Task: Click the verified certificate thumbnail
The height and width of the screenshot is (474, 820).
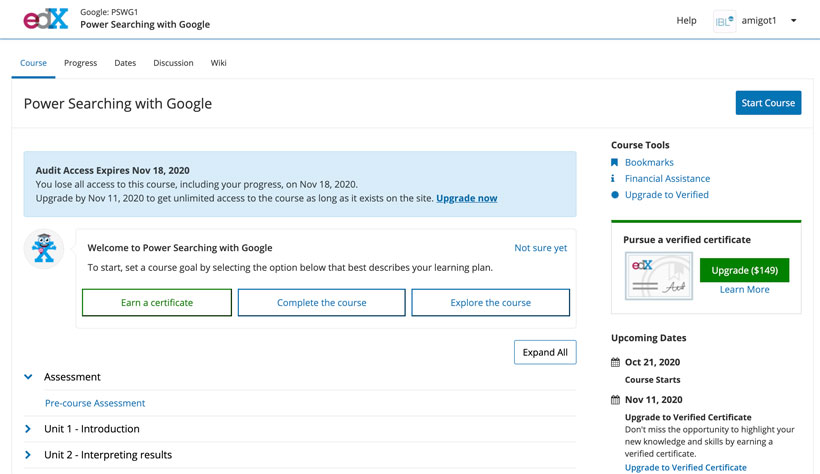Action: (659, 276)
